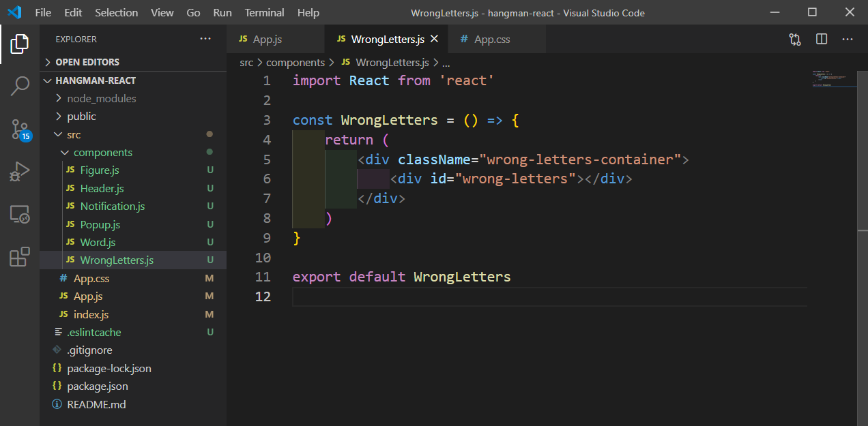Open App.js in the file tree
Image resolution: width=868 pixels, height=426 pixels.
[x=88, y=296]
